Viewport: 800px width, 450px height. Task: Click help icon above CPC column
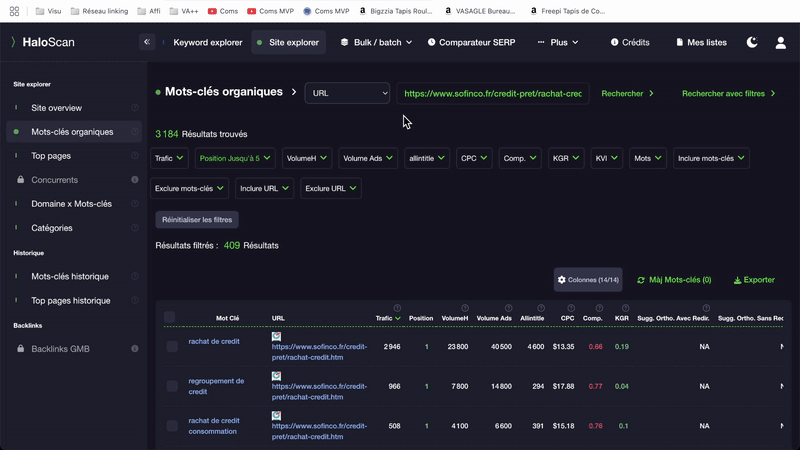coord(571,308)
